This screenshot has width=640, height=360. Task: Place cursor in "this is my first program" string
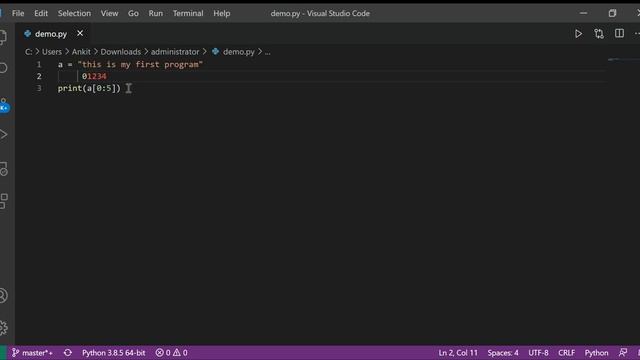point(140,64)
